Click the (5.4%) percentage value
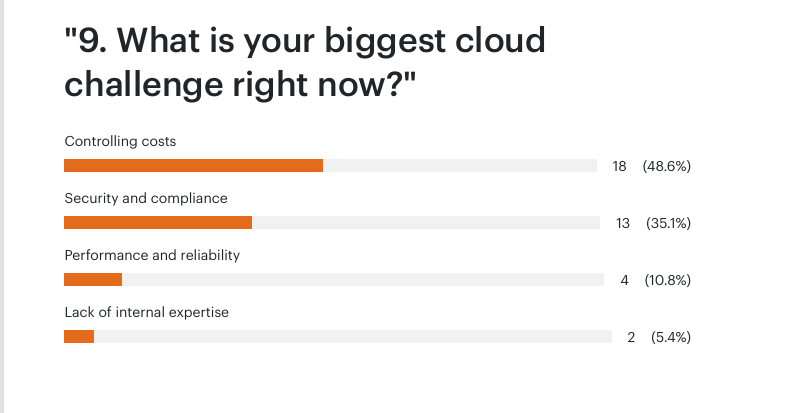This screenshot has height=413, width=807. point(671,337)
